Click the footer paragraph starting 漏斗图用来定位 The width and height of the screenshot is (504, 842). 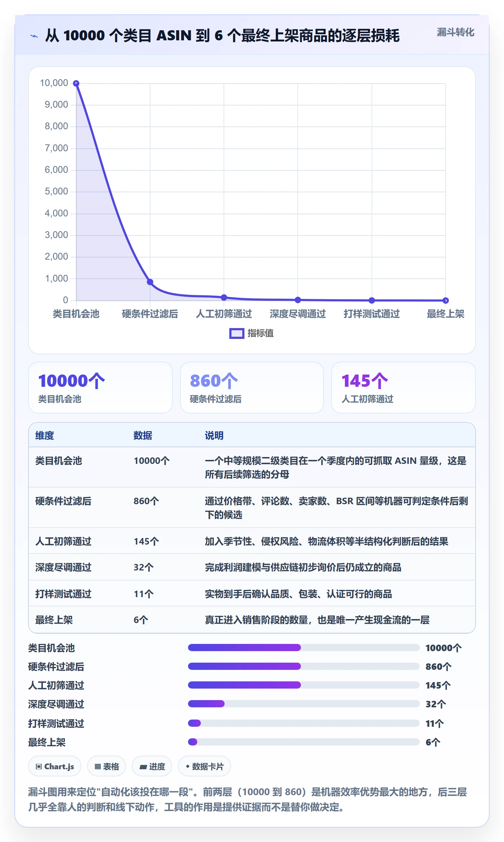(248, 800)
